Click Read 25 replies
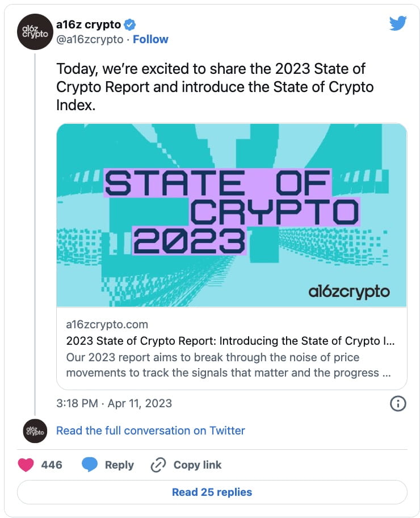 pos(211,492)
